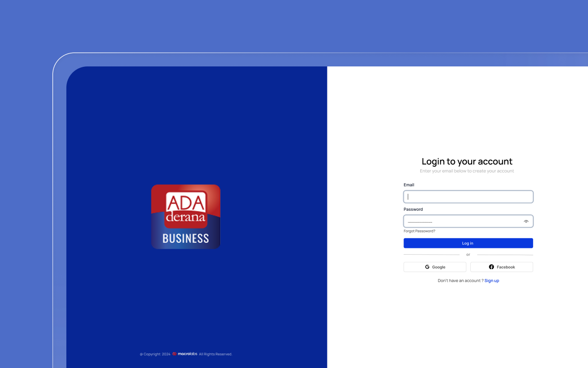Click the macrolabs logo in the footer
Viewport: 588px width, 368px height.
[x=185, y=354]
